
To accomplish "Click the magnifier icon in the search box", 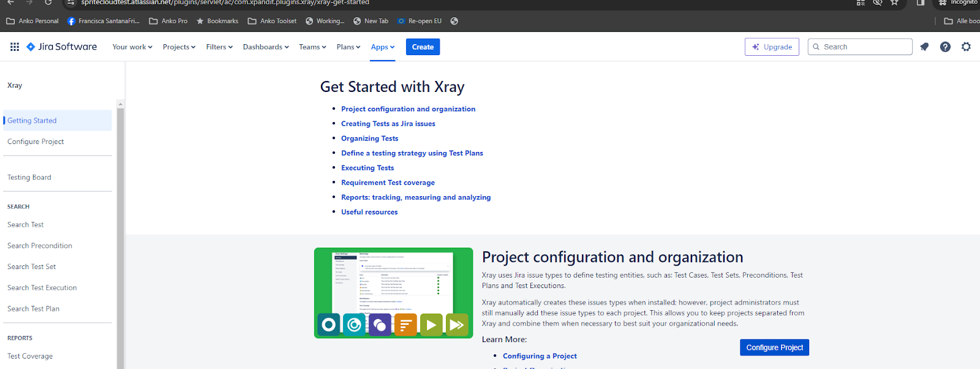I will click(816, 47).
